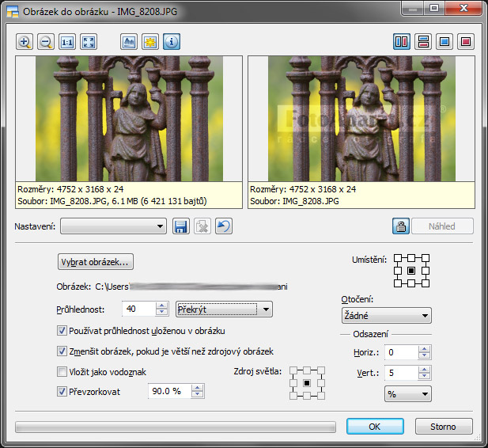488x448 pixels.
Task: Toggle the auto-preview lock icon
Action: [x=401, y=226]
